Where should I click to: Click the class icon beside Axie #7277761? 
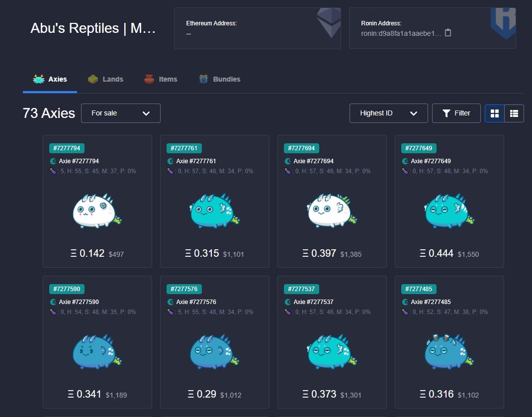(x=171, y=161)
